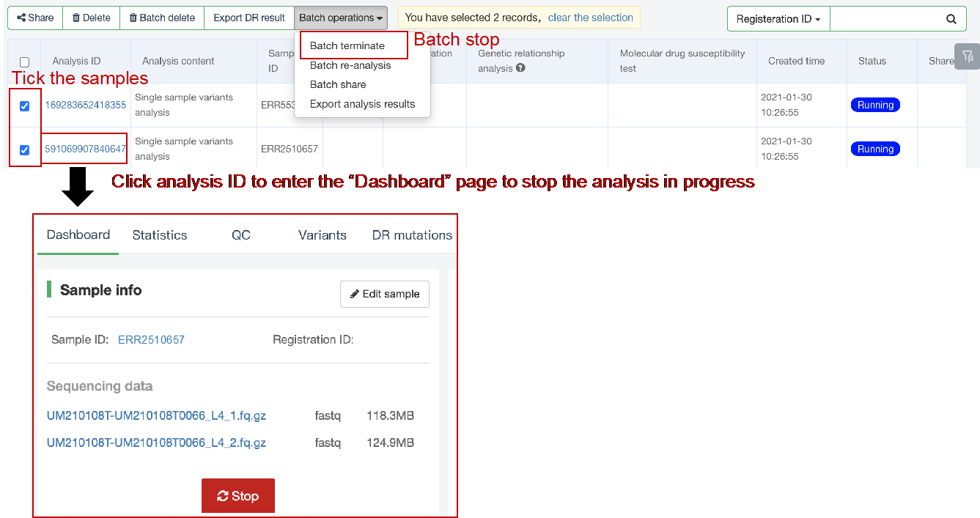This screenshot has height=518, width=980.
Task: Click the Batch delete button
Action: [x=162, y=18]
